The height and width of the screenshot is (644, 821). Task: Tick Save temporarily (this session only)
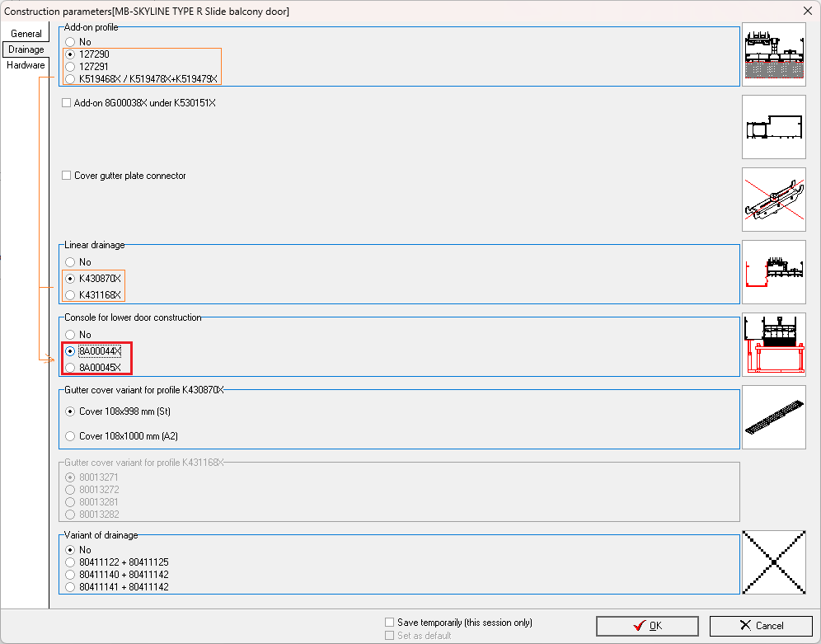pos(390,623)
